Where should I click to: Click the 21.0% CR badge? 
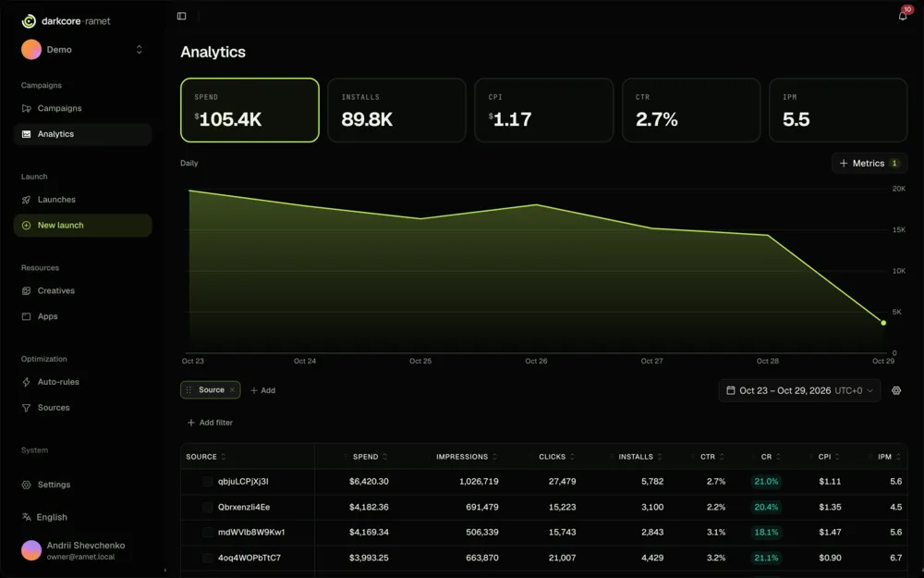pos(766,481)
